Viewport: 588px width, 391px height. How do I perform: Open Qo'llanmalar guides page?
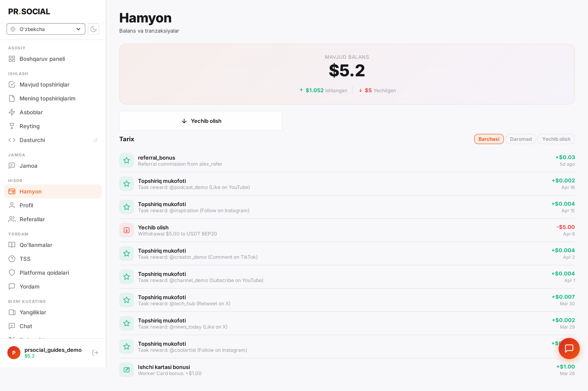click(53, 245)
